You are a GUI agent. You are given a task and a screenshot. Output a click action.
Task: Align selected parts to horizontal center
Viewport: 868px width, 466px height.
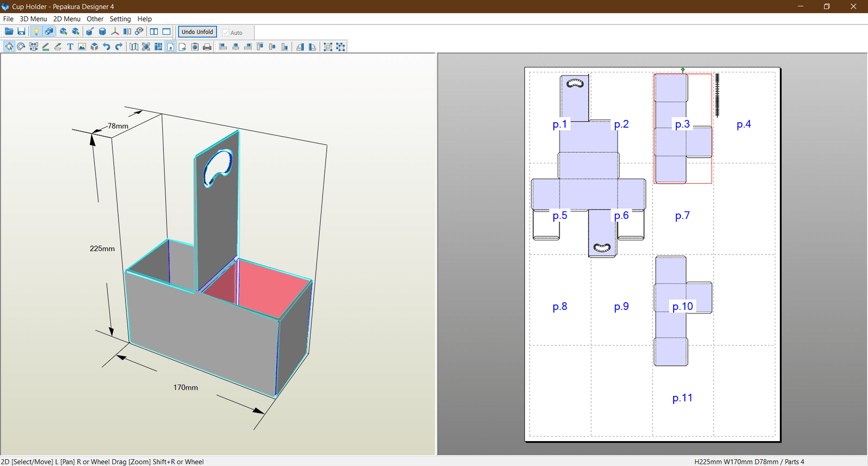pos(236,47)
